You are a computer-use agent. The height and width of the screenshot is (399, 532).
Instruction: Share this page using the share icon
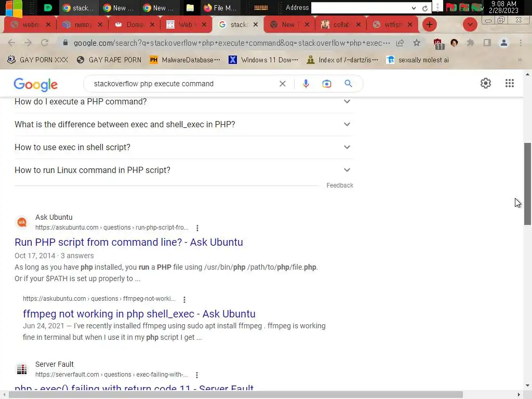(x=400, y=43)
